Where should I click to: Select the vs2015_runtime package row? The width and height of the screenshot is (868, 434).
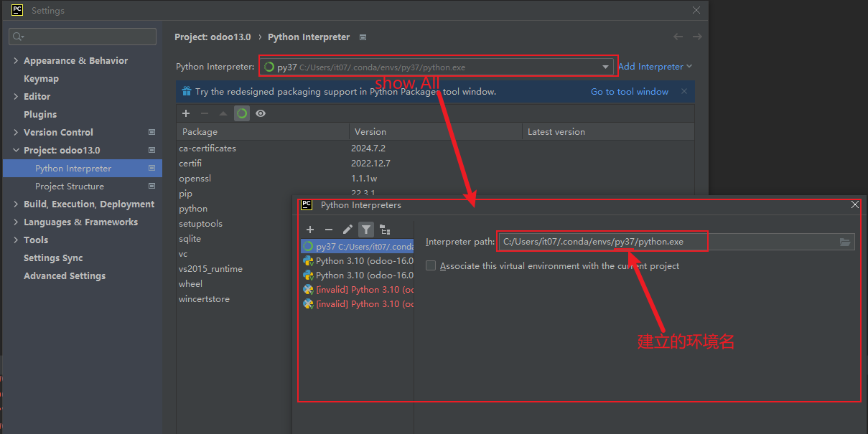coord(235,268)
